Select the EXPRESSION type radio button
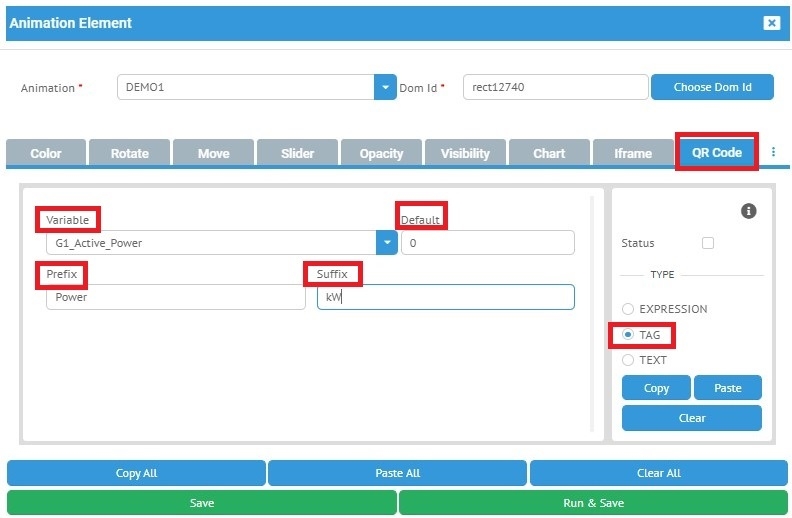 click(x=628, y=309)
